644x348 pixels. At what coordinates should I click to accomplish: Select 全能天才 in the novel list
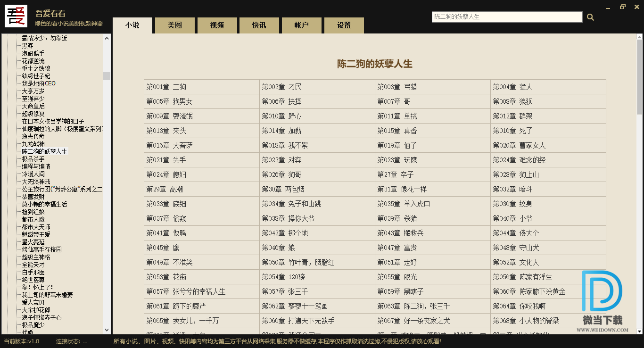33,265
